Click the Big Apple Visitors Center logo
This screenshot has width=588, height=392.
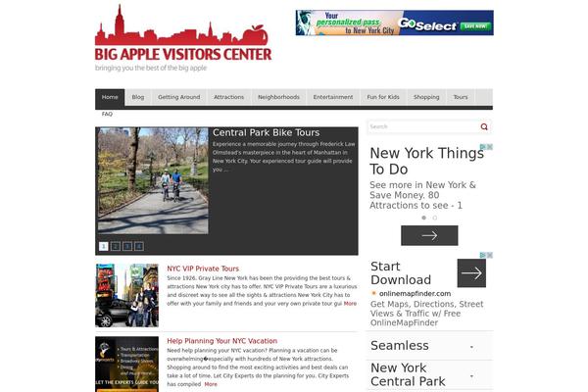click(x=183, y=39)
